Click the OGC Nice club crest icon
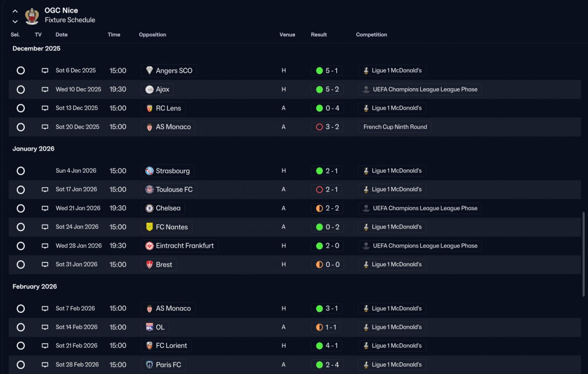 [32, 16]
